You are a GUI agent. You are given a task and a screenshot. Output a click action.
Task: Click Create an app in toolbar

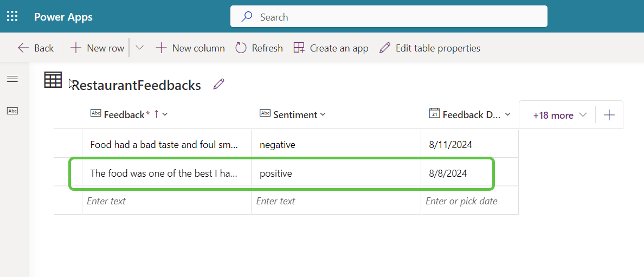331,48
